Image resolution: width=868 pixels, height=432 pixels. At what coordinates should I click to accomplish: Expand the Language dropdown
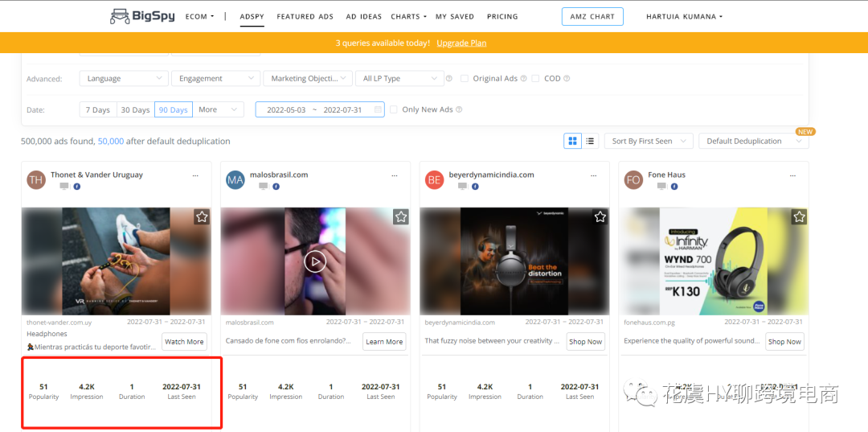pyautogui.click(x=124, y=79)
